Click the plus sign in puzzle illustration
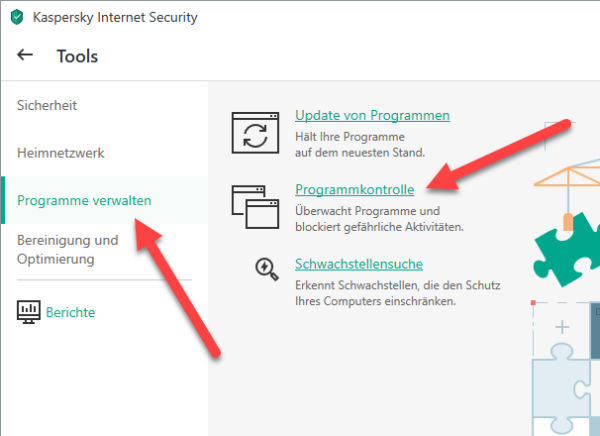The height and width of the screenshot is (436, 600). 562,327
